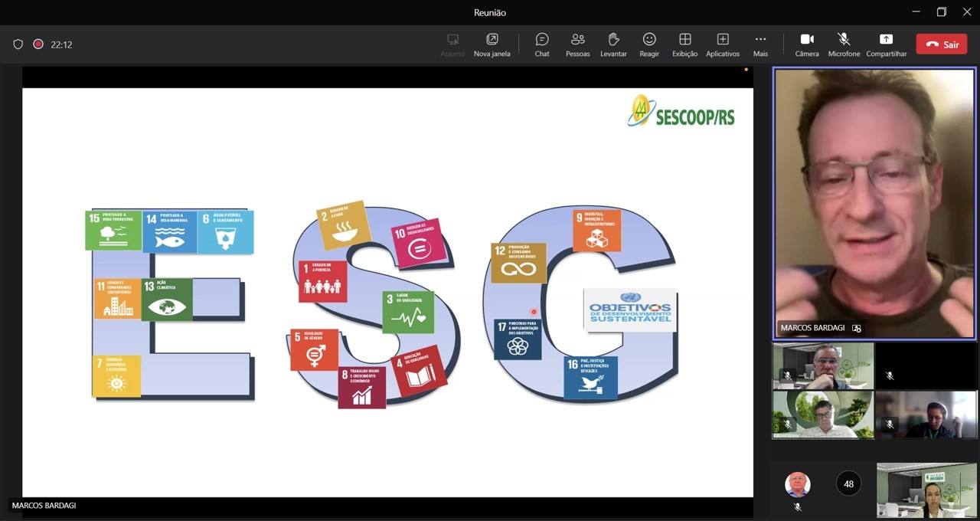Click the Objetivos de Desenvolvimento Sustentável logo
Viewport: 980px width, 521px height.
629,310
